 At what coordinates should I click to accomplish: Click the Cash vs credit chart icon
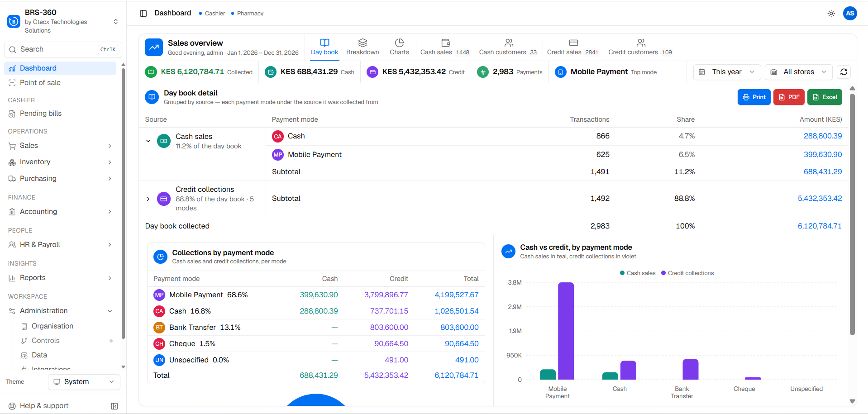[509, 252]
